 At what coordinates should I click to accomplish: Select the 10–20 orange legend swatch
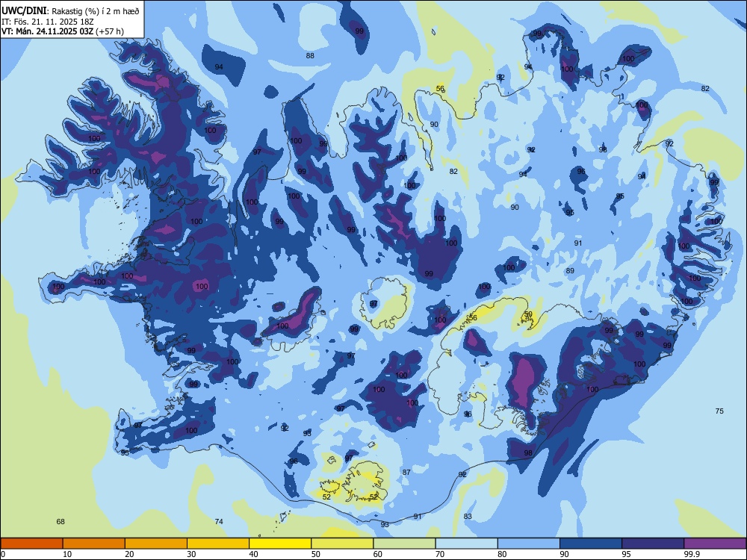[94, 544]
